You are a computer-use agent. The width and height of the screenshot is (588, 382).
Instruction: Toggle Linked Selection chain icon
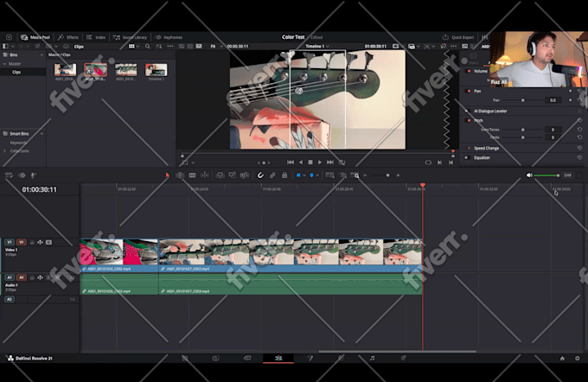click(272, 175)
